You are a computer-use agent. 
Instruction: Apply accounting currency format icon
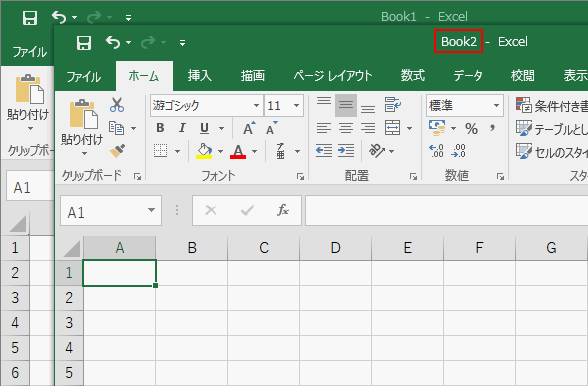(437, 128)
